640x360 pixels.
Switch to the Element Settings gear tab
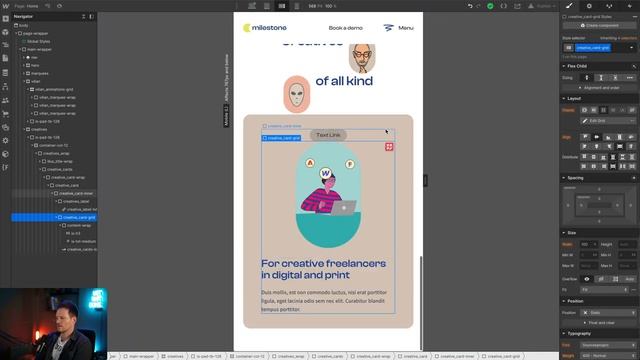[x=589, y=6]
